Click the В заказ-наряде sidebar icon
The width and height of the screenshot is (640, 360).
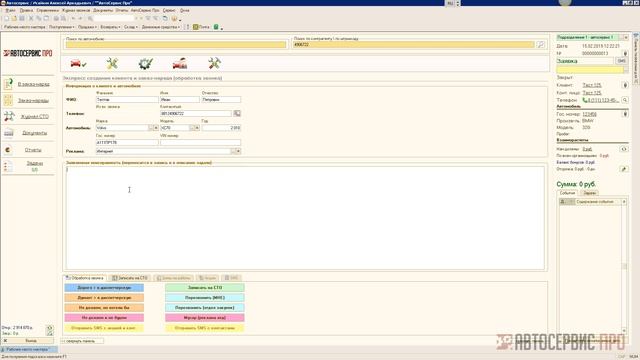point(8,84)
